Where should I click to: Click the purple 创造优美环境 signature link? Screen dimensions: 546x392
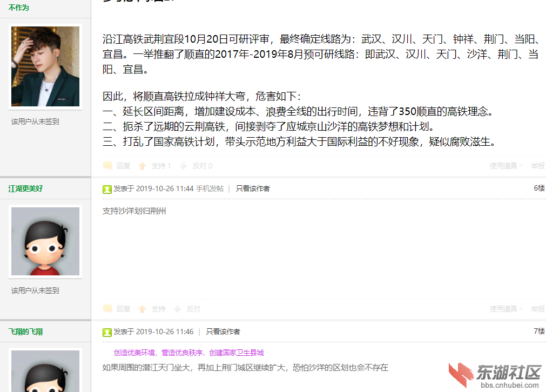(188, 353)
